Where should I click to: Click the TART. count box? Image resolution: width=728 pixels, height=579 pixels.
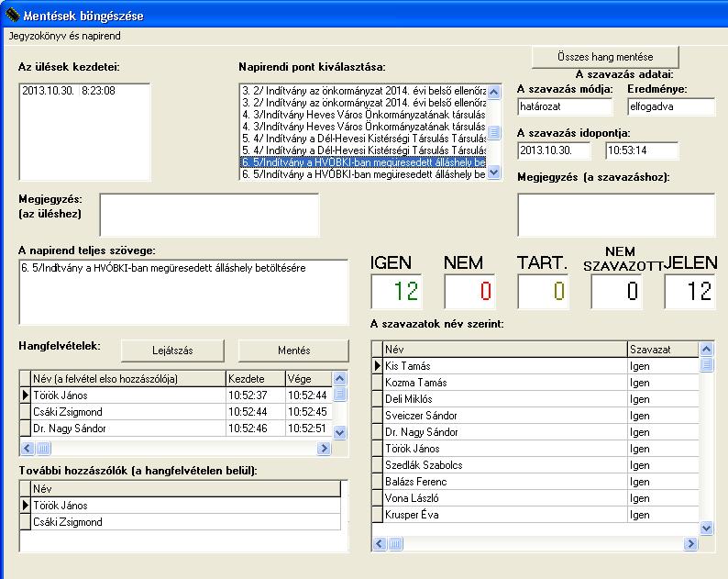click(x=543, y=292)
